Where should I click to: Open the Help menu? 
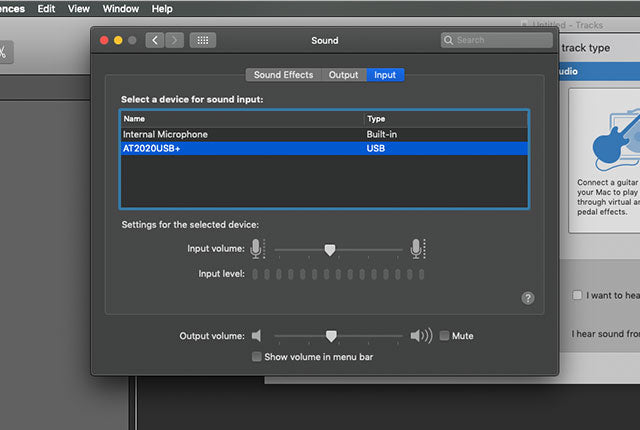(162, 8)
